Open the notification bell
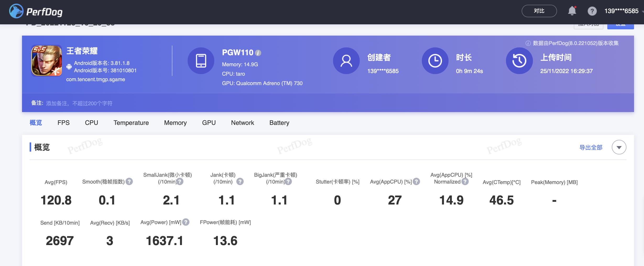This screenshot has height=266, width=644. tap(573, 11)
